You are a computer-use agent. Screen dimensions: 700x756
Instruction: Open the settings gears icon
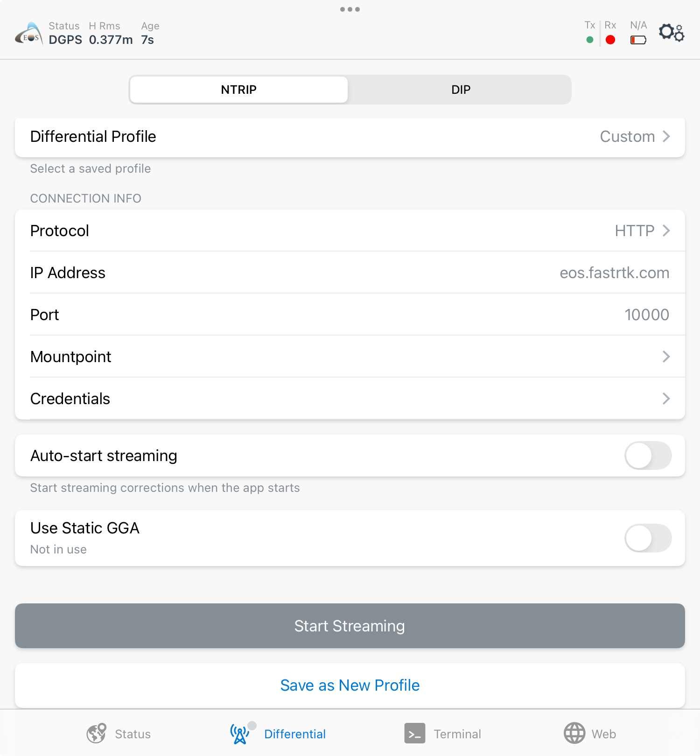tap(672, 33)
